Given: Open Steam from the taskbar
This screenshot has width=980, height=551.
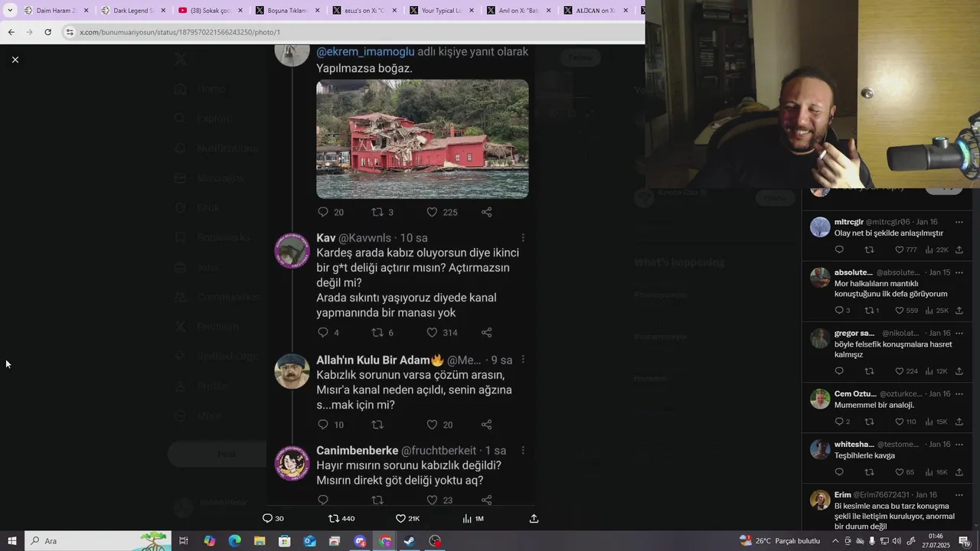Looking at the screenshot, I should coord(410,541).
